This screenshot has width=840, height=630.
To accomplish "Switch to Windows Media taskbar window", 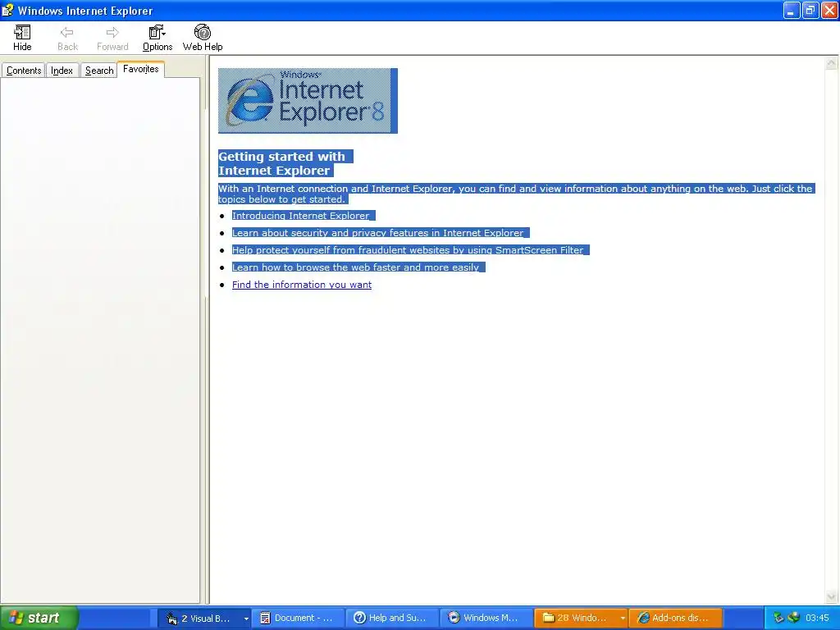I will tap(486, 618).
